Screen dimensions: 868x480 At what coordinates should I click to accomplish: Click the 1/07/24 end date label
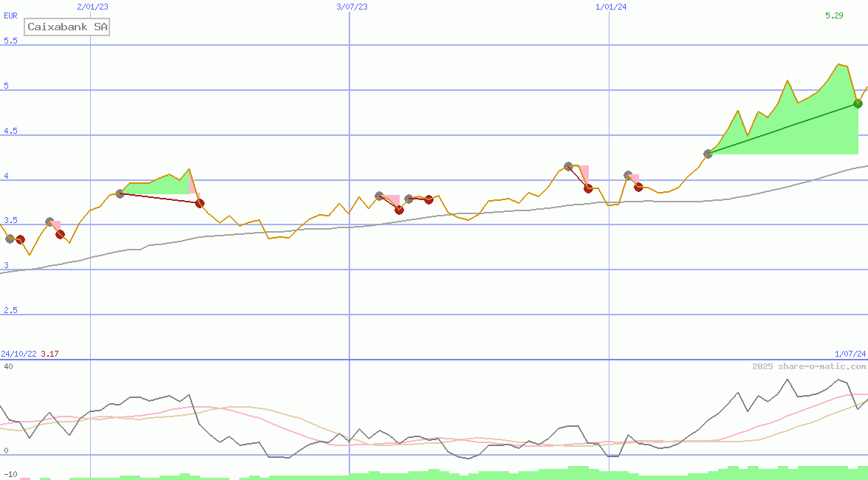pos(850,354)
